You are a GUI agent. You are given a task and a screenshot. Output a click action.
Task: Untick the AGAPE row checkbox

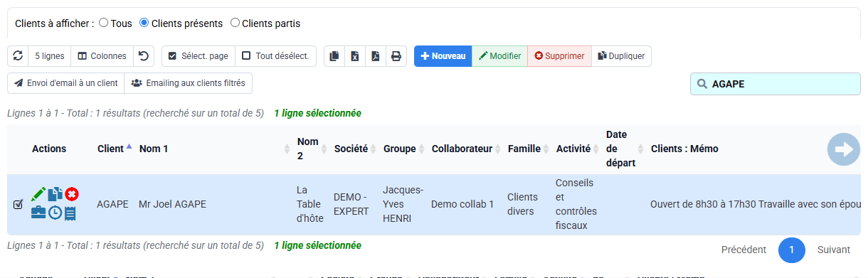[18, 205]
